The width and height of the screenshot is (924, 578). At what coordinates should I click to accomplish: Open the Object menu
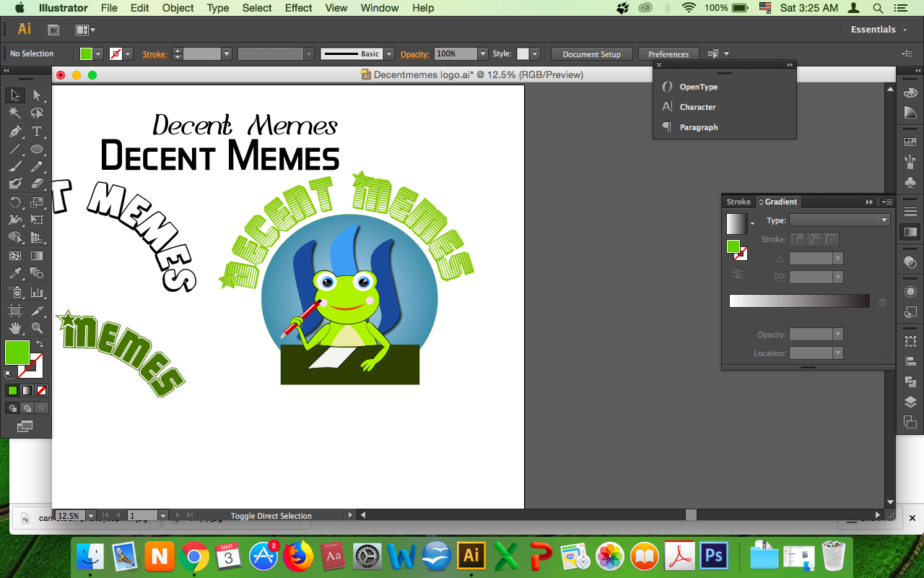click(x=178, y=8)
